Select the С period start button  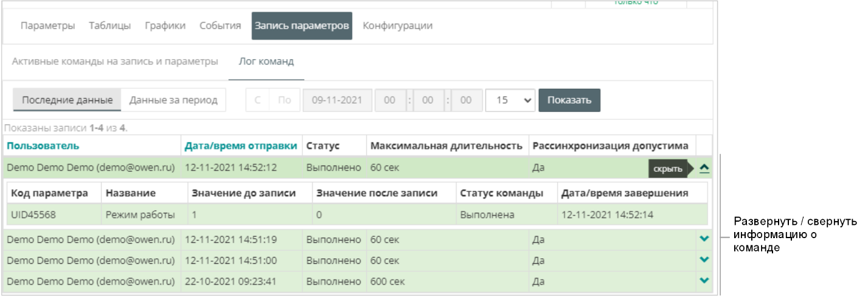258,100
